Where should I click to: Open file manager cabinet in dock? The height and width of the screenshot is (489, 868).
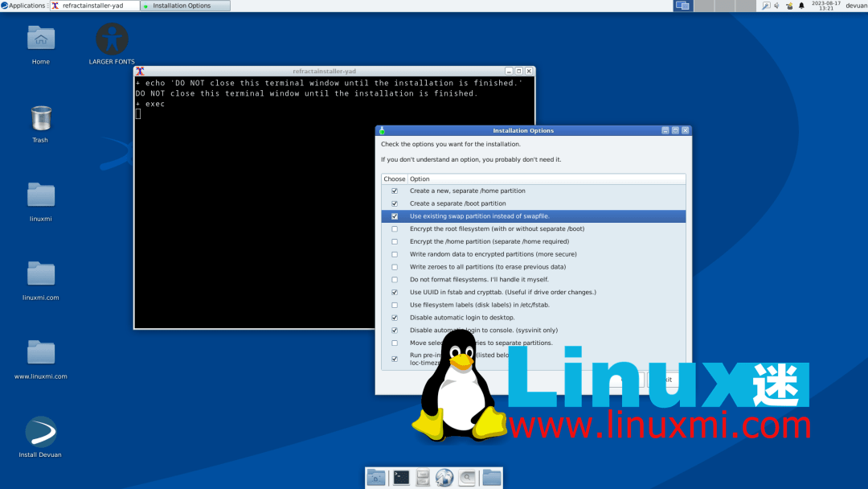pos(423,478)
